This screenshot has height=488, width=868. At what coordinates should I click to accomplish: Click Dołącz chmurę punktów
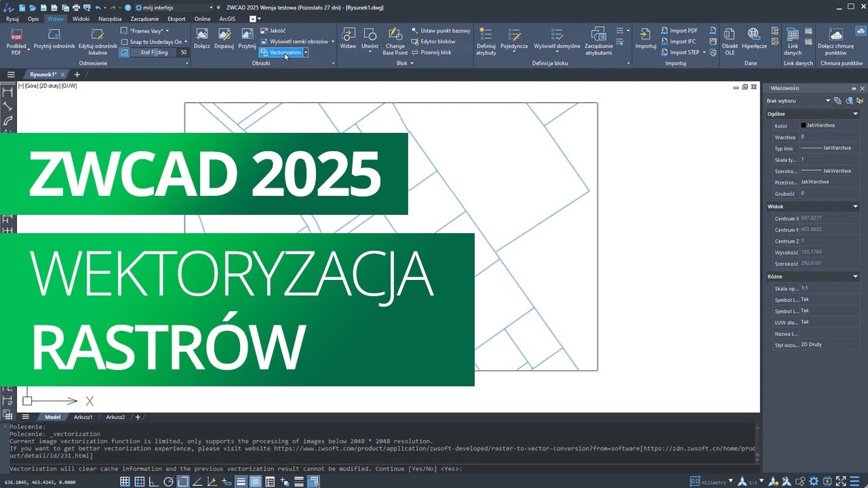pyautogui.click(x=836, y=41)
